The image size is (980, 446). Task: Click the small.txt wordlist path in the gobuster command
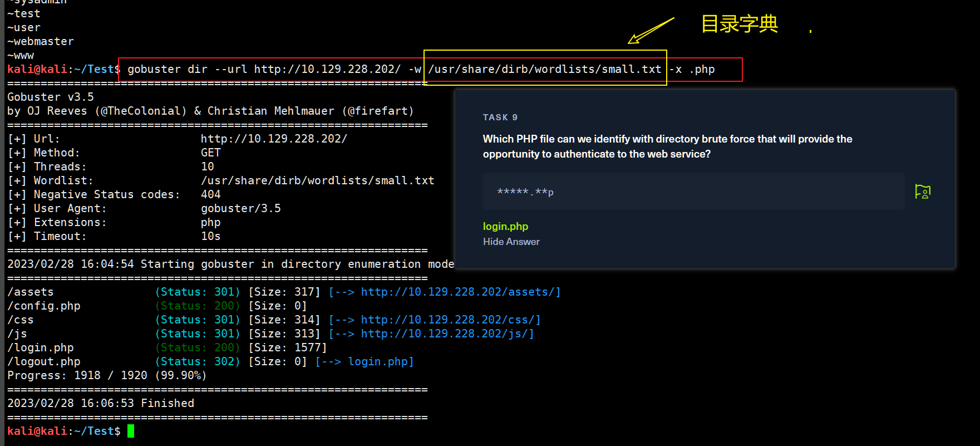(545, 69)
